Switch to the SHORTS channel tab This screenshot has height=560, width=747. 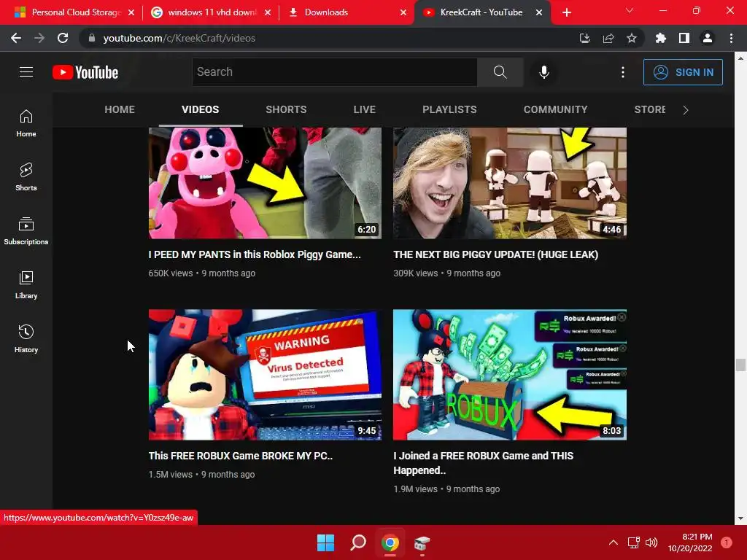pos(286,109)
